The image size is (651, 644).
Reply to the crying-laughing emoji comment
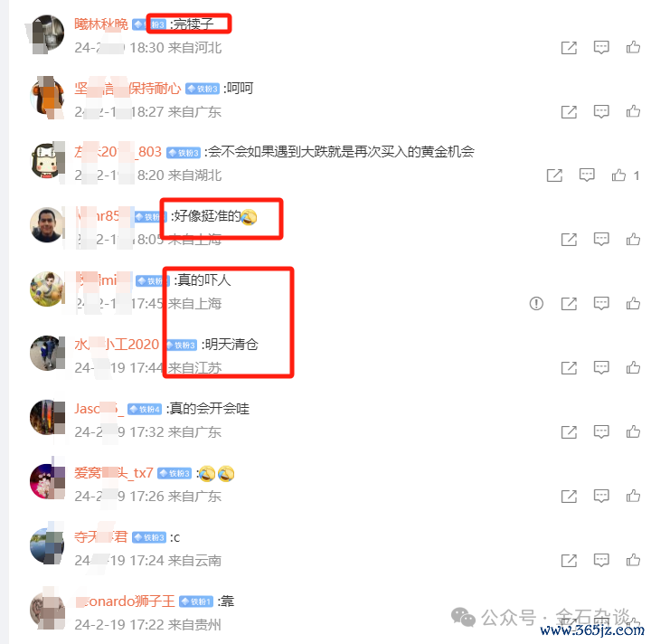600,496
